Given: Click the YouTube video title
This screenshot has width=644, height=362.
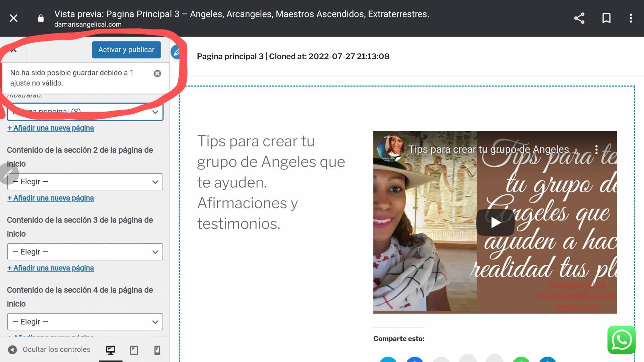Looking at the screenshot, I should [x=493, y=149].
